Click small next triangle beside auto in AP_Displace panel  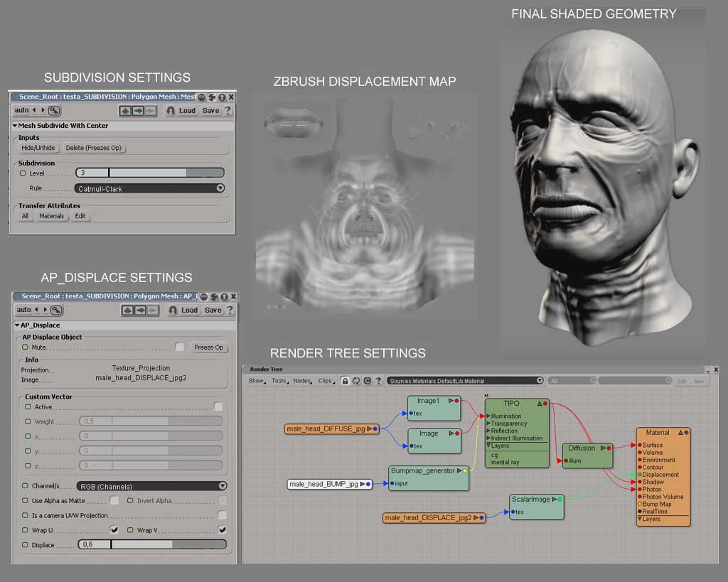[45, 310]
